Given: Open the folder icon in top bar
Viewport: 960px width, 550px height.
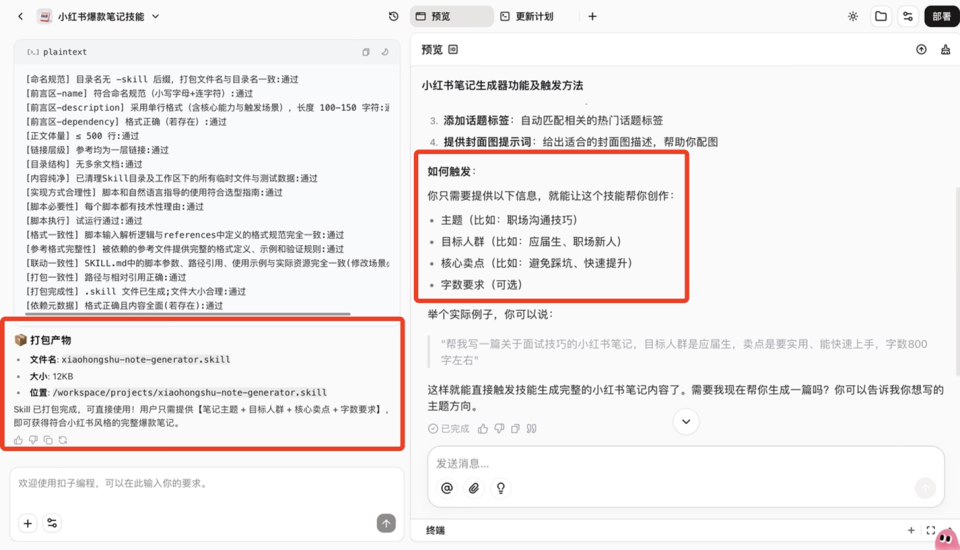Looking at the screenshot, I should coord(881,17).
